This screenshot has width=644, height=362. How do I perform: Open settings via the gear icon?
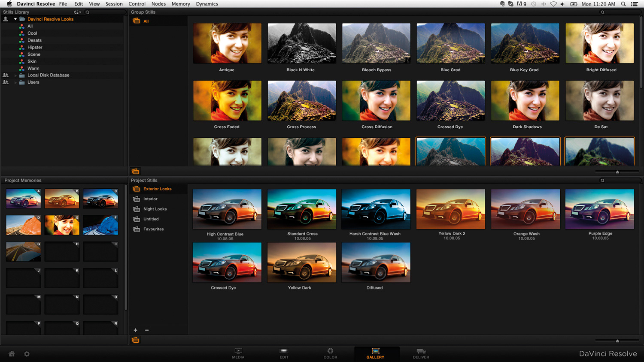point(27,353)
